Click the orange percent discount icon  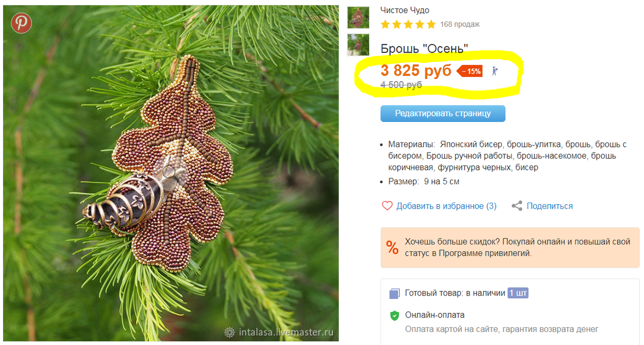(x=392, y=247)
